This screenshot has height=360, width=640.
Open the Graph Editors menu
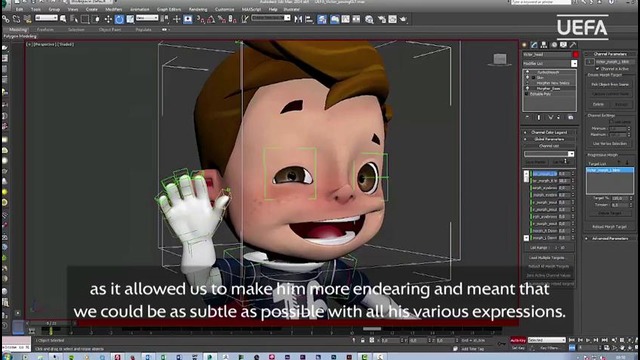pyautogui.click(x=169, y=9)
